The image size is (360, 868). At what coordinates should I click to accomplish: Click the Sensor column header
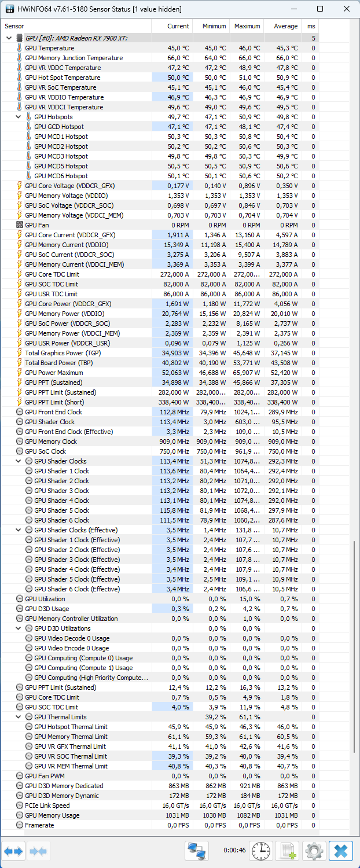pos(76,26)
